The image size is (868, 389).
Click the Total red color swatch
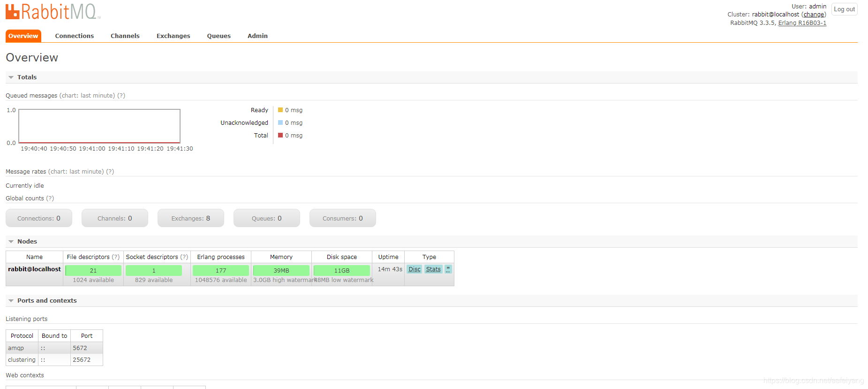tap(280, 136)
